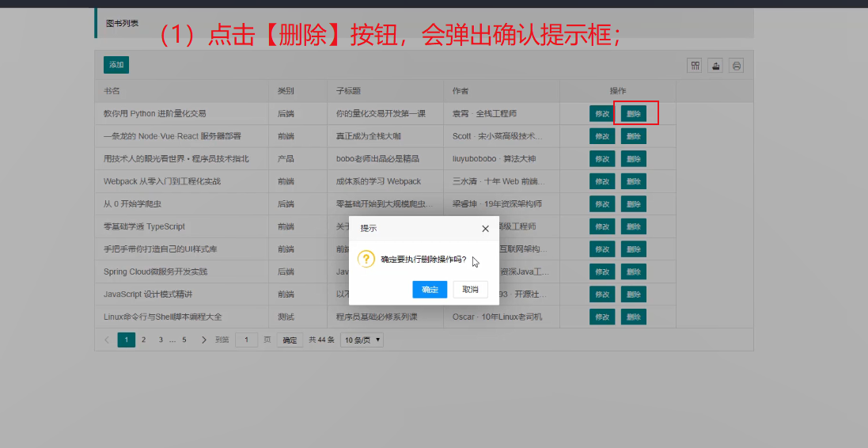Open the column filter icon in table toolbar

coord(694,66)
